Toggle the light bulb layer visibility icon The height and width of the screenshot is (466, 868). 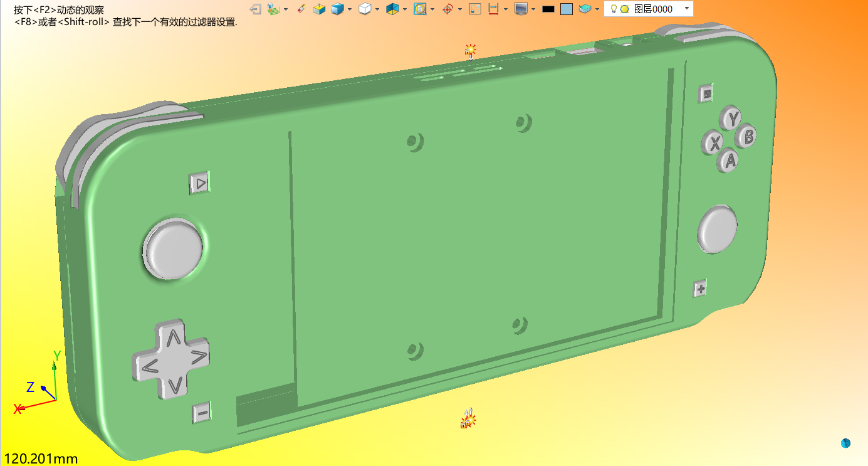tap(614, 9)
